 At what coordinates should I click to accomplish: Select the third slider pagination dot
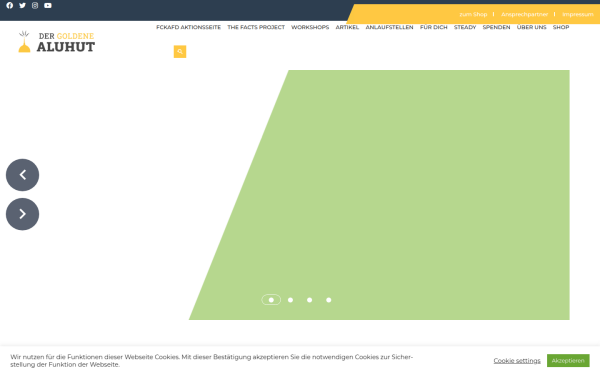[x=310, y=300]
